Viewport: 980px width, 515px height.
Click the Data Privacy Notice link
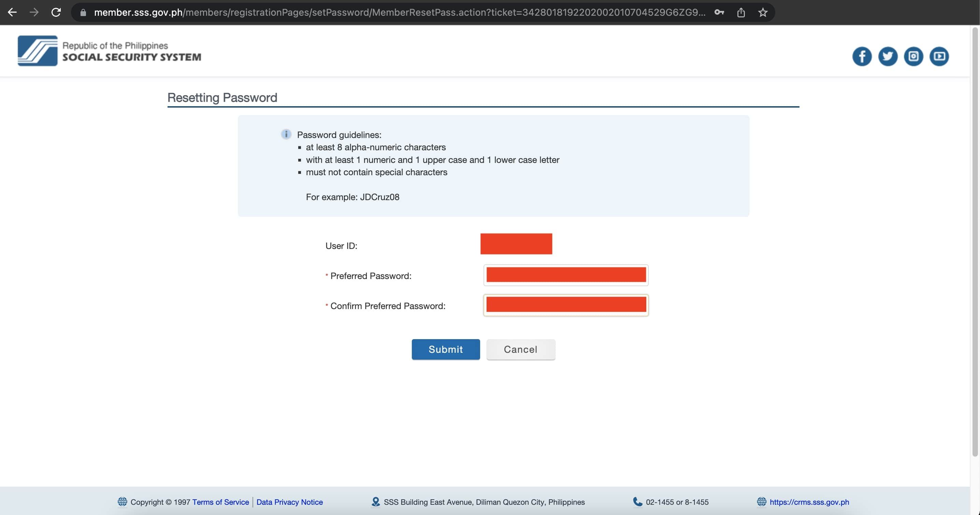coord(290,502)
